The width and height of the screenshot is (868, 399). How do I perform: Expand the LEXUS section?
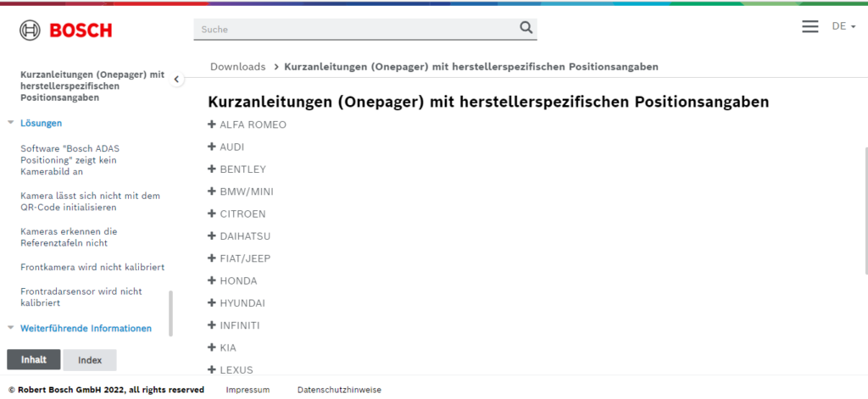231,370
